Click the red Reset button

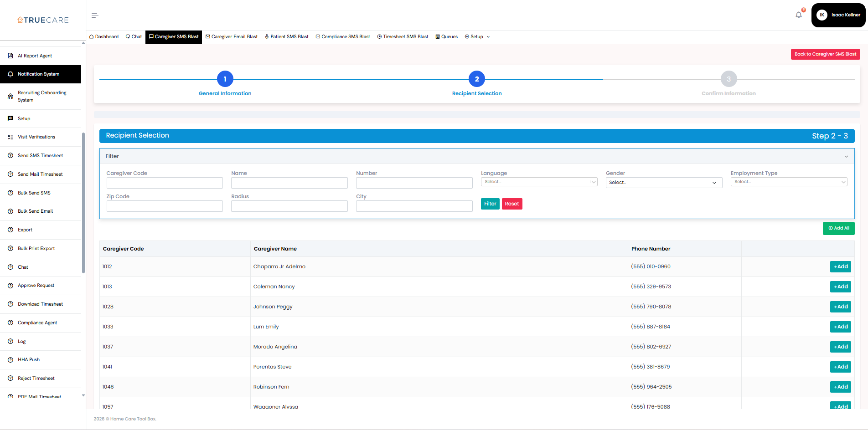(512, 204)
